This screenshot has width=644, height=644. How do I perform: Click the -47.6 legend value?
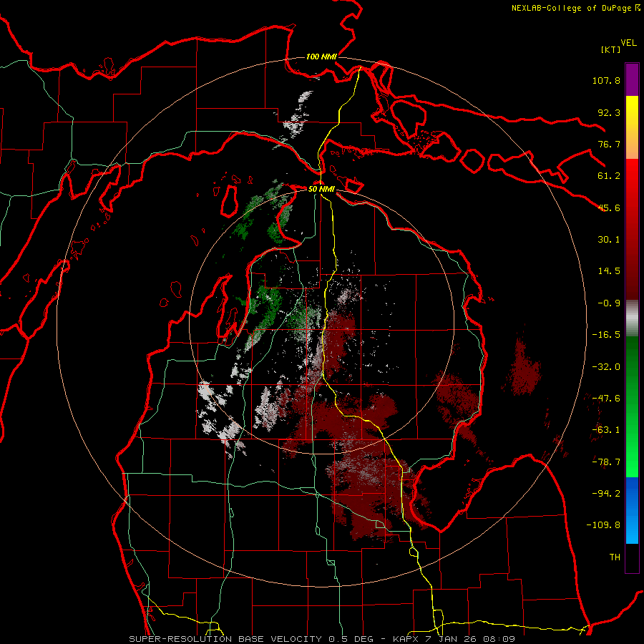pos(606,399)
